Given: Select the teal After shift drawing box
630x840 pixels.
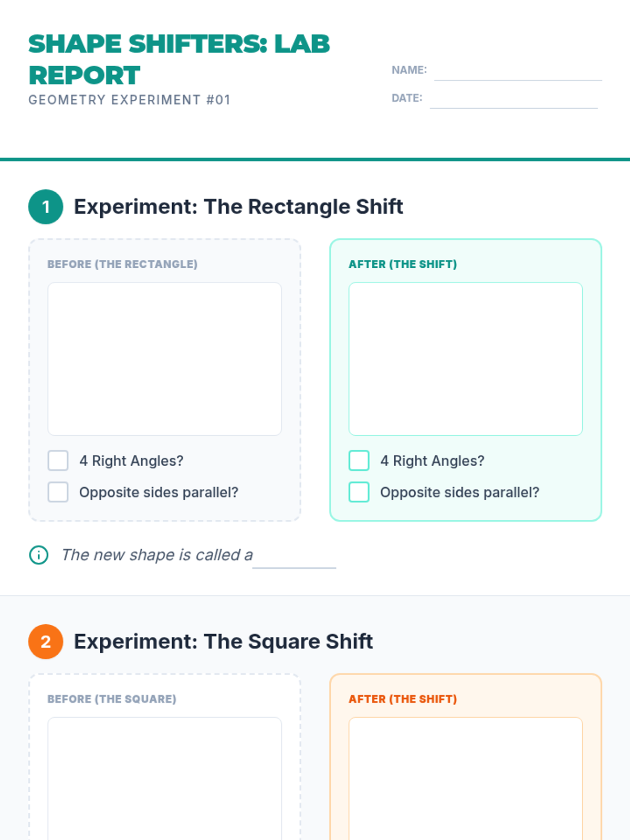Looking at the screenshot, I should (466, 359).
